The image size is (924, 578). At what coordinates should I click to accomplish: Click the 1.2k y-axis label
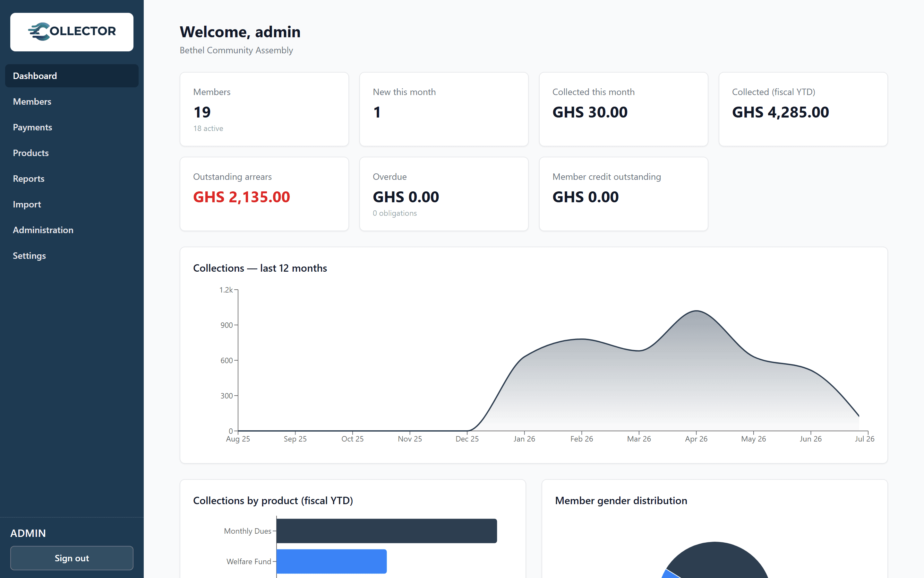226,290
